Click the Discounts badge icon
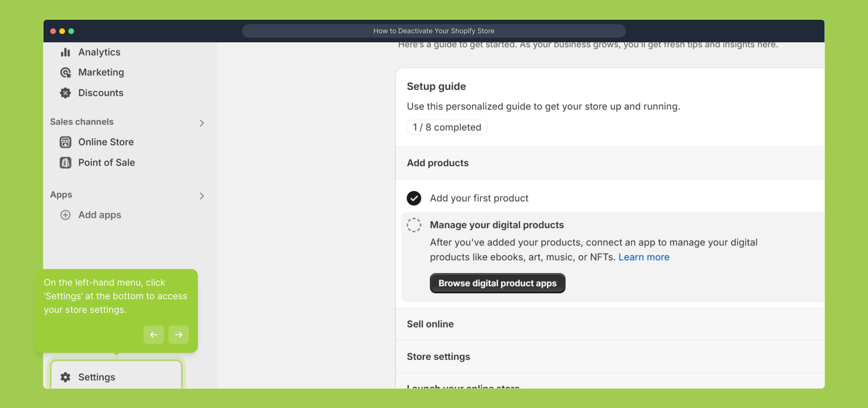The width and height of the screenshot is (868, 408). coord(65,93)
